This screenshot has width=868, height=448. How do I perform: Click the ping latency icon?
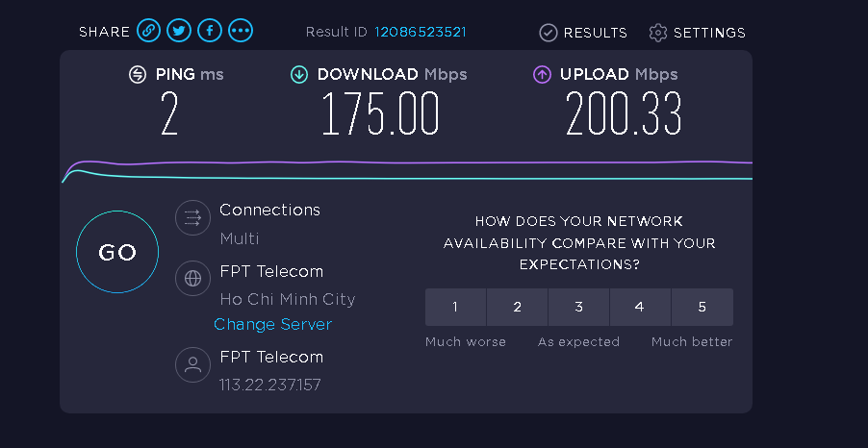[x=138, y=74]
